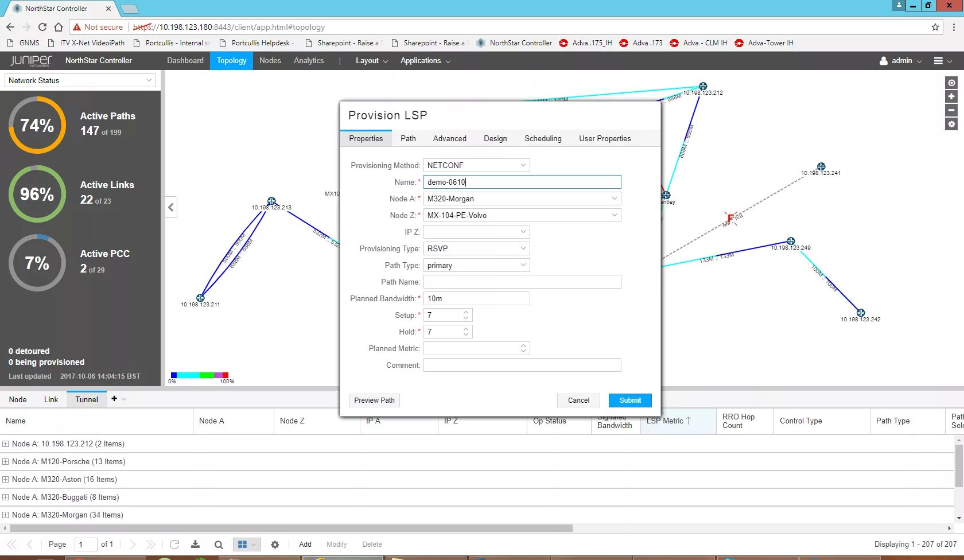The width and height of the screenshot is (964, 560).
Task: Expand the 10.198.123.212 tunnel group
Action: pos(6,444)
